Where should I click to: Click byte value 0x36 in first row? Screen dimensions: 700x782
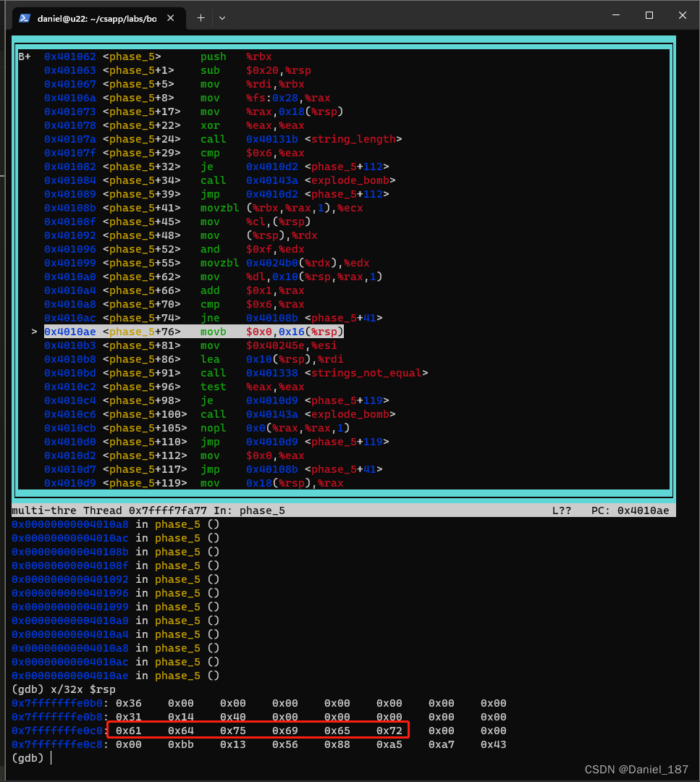[129, 703]
